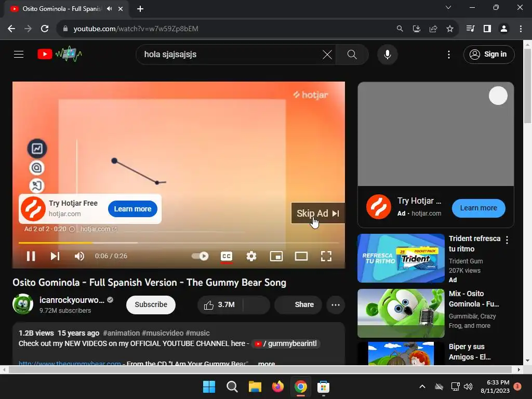The width and height of the screenshot is (532, 399).
Task: Toggle closed captions CC
Action: (x=227, y=256)
